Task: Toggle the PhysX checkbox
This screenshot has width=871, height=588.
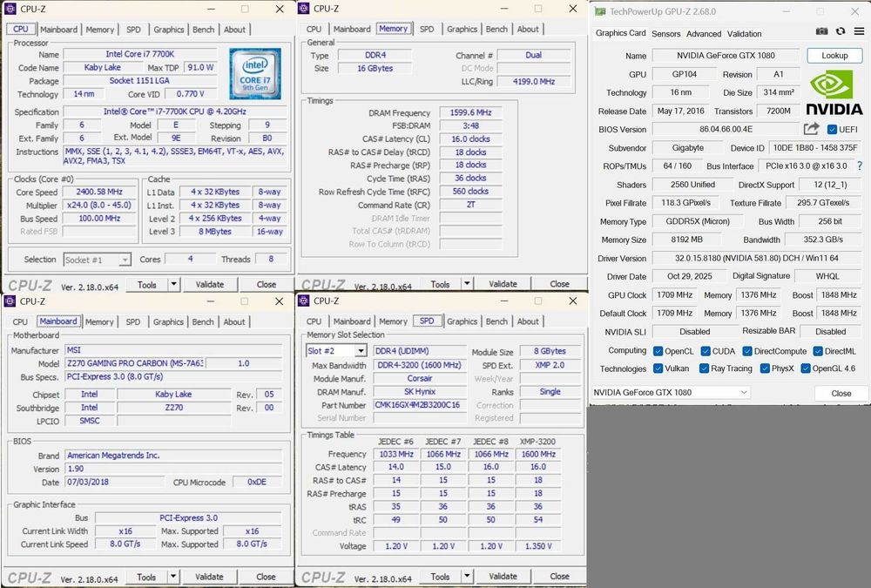Action: point(765,368)
